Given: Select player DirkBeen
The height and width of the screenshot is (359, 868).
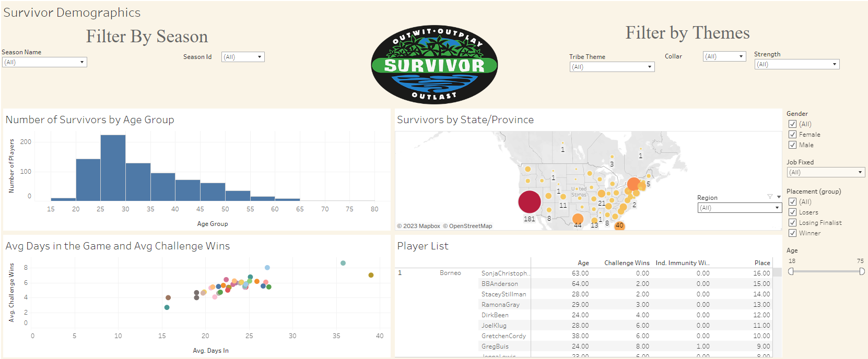Looking at the screenshot, I should pyautogui.click(x=495, y=315).
